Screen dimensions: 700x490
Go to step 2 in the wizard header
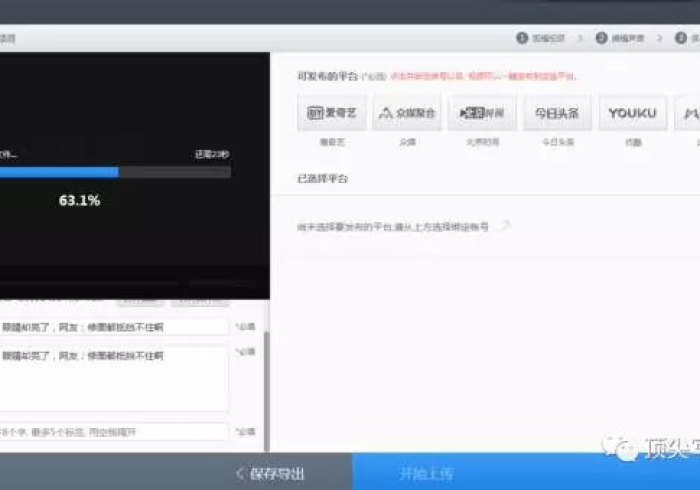tap(620, 38)
